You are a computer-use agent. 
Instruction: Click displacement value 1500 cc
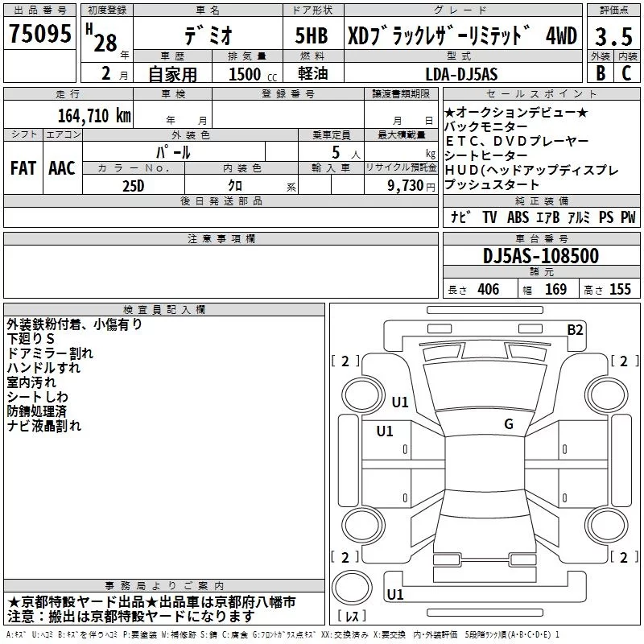coord(253,74)
